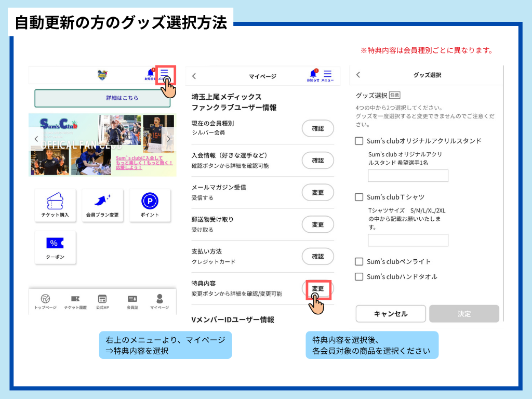
Task: Click キャンセル button
Action: [391, 314]
